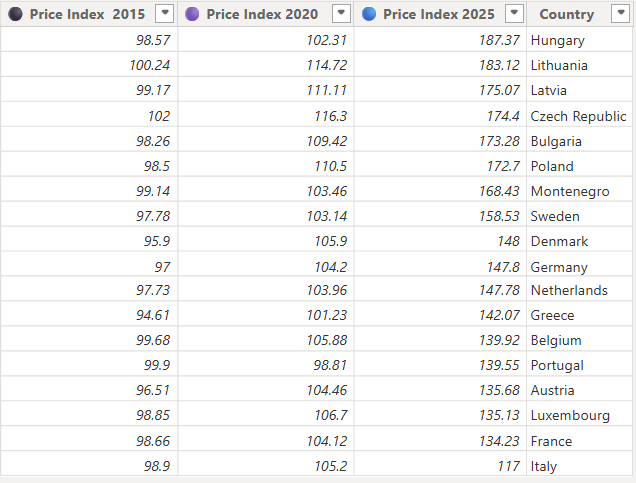Select the Price Index 2025 column header
Screen dimensions: 636x483
tap(438, 14)
